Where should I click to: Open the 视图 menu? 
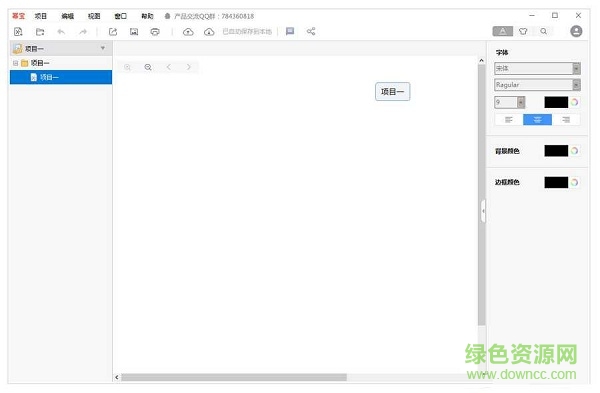tap(94, 16)
